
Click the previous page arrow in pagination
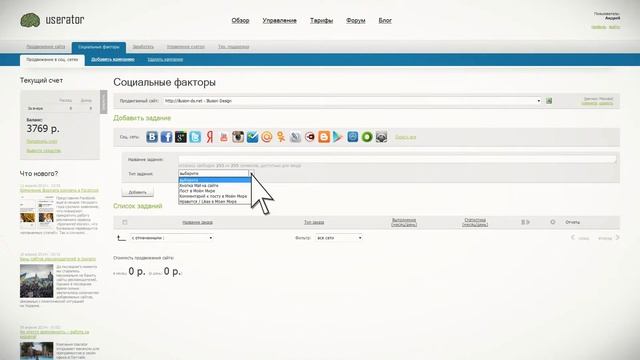[573, 237]
